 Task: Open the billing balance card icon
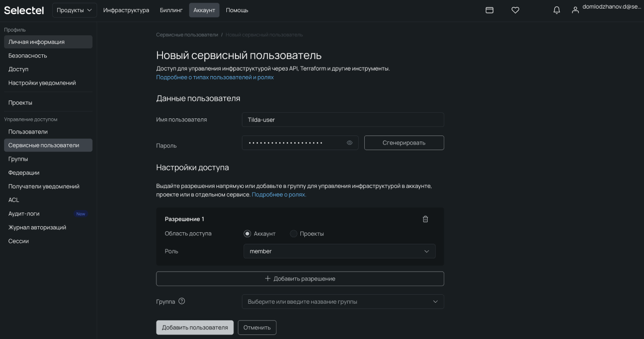click(489, 10)
